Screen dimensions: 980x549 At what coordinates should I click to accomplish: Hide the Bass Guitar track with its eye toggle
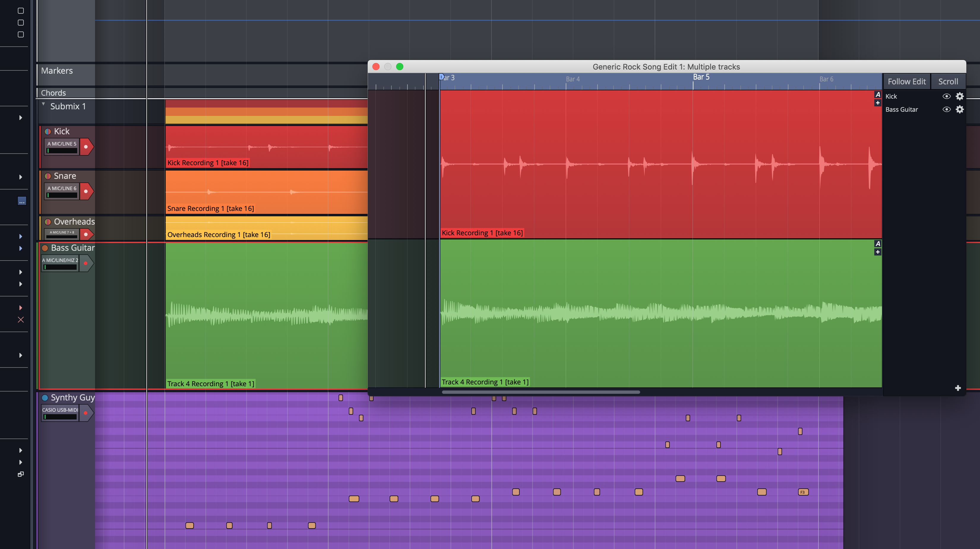pos(947,110)
